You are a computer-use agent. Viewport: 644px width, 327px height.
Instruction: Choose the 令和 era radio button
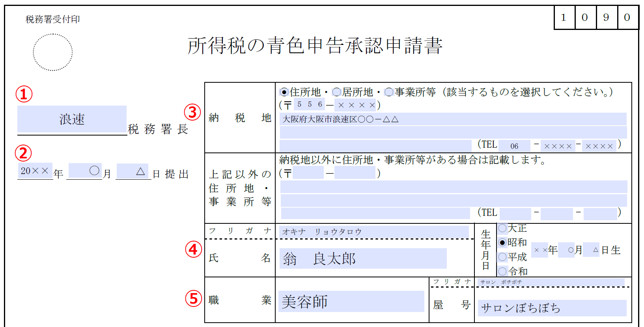point(502,271)
